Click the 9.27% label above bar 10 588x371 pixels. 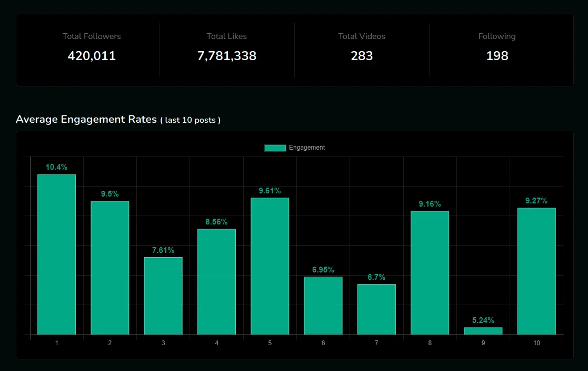coord(536,201)
